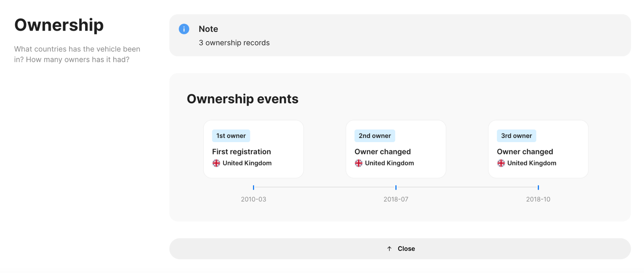Click the 3 ownership records note text

[x=234, y=43]
